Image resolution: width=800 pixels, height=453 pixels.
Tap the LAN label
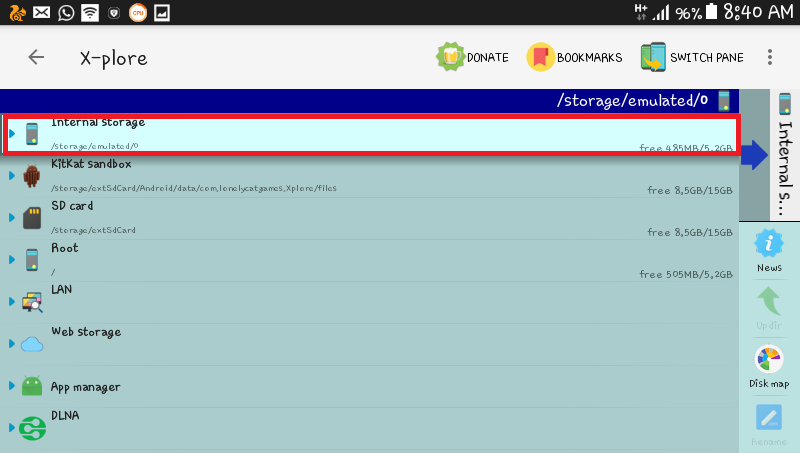[62, 289]
